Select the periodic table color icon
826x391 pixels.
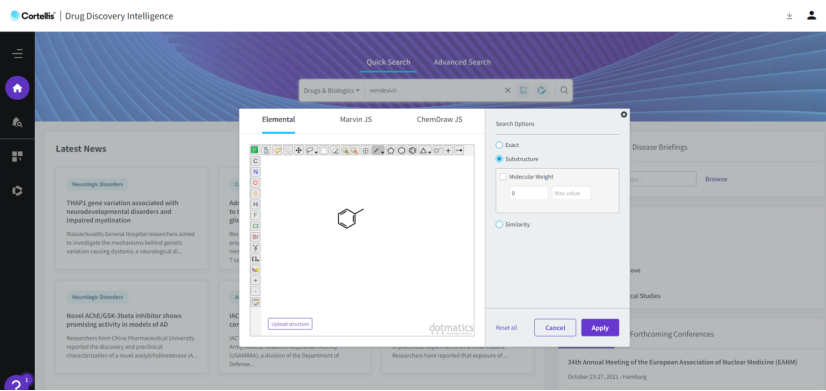[x=255, y=269]
